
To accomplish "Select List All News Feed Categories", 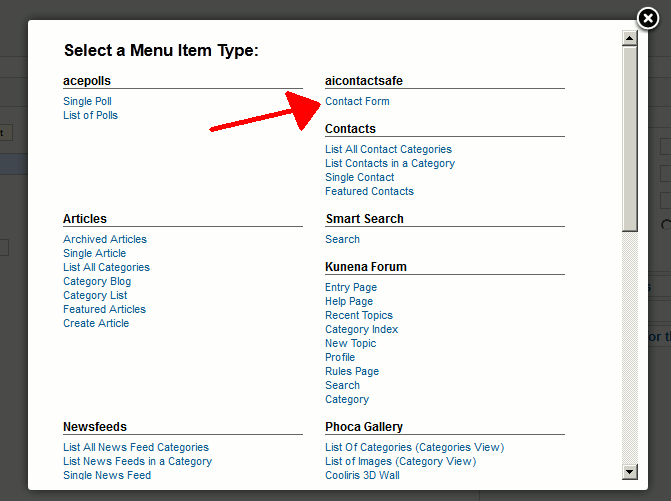I will [x=135, y=448].
